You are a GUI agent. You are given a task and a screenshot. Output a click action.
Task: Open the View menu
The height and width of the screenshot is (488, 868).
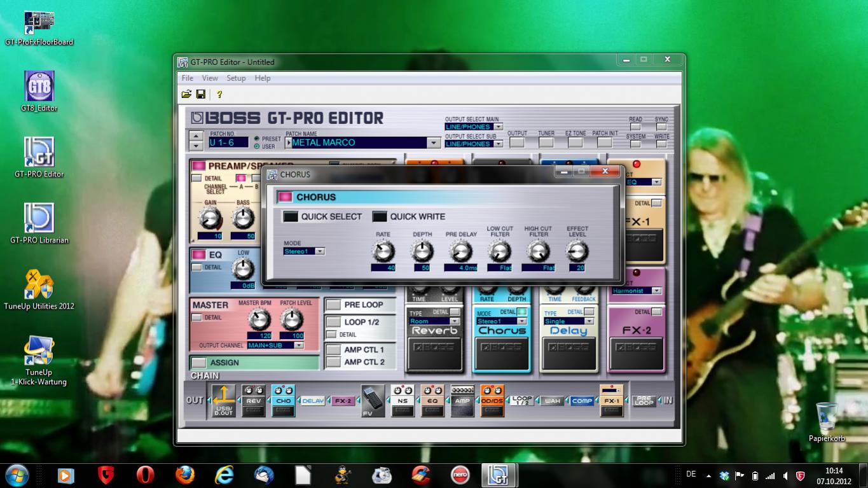point(209,78)
